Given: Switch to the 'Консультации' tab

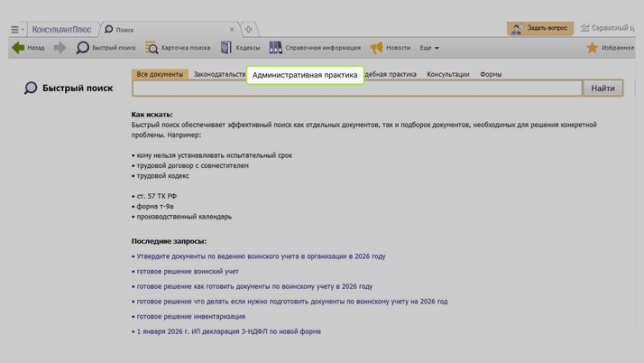Looking at the screenshot, I should (447, 74).
